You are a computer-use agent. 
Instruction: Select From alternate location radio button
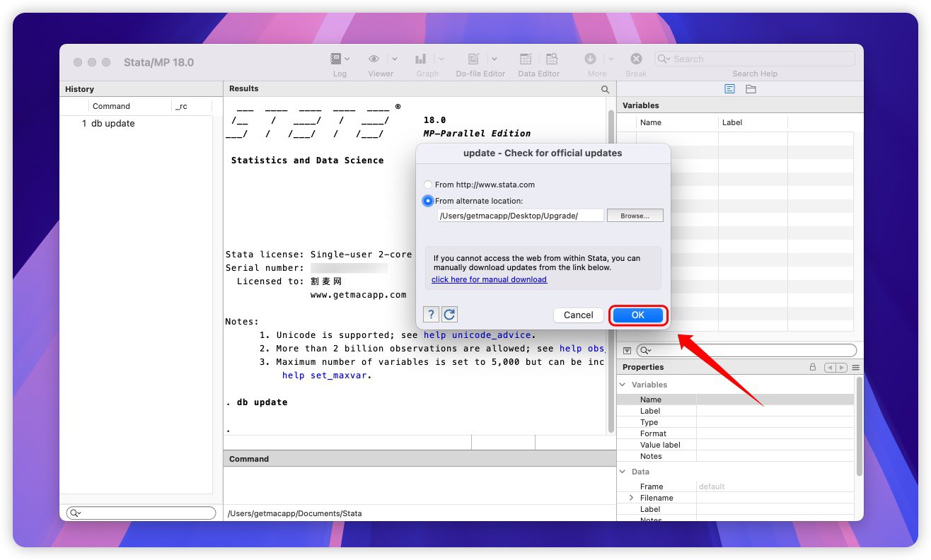point(428,201)
